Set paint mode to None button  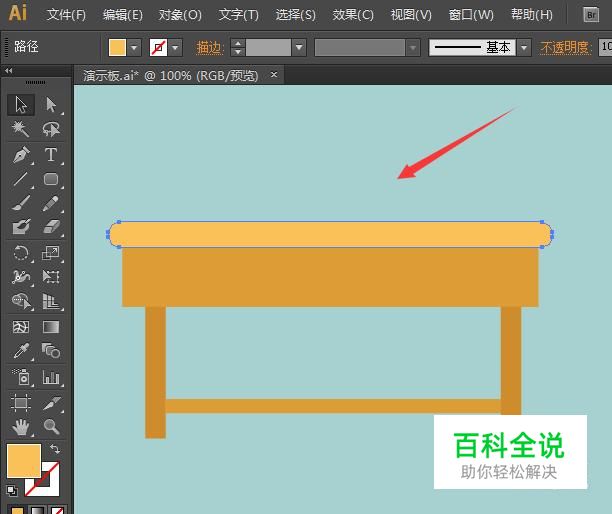pyautogui.click(x=58, y=510)
